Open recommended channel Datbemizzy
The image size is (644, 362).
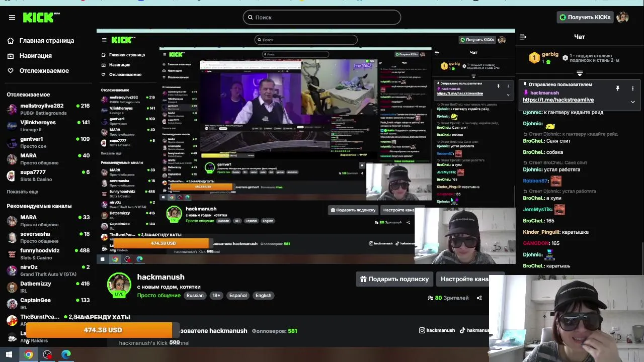pos(48,287)
